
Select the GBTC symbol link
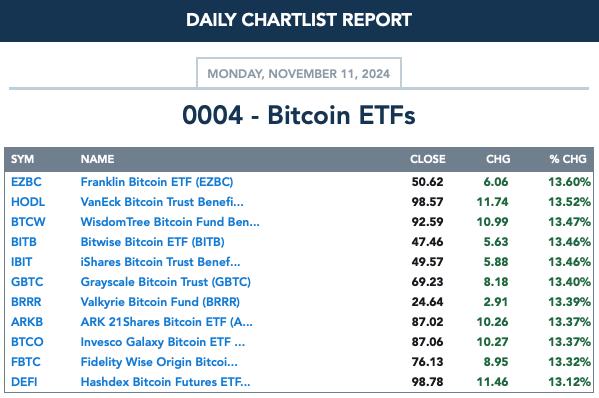27,282
